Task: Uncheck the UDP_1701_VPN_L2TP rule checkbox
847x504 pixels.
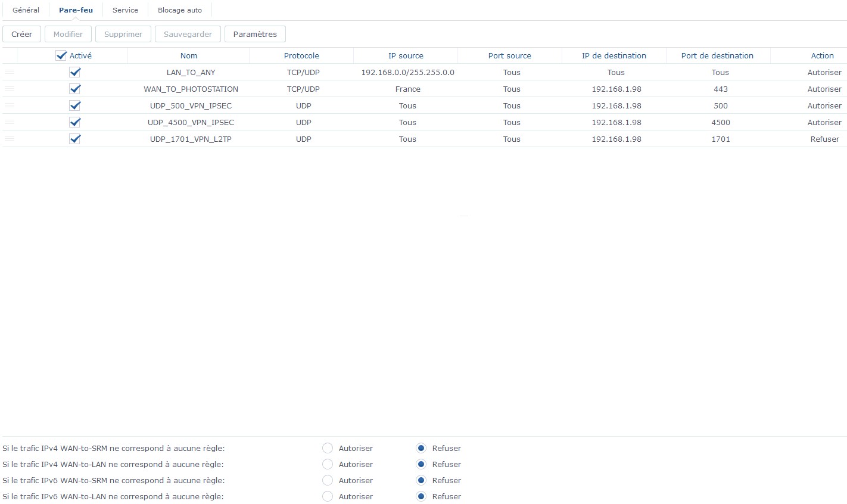Action: [x=74, y=139]
